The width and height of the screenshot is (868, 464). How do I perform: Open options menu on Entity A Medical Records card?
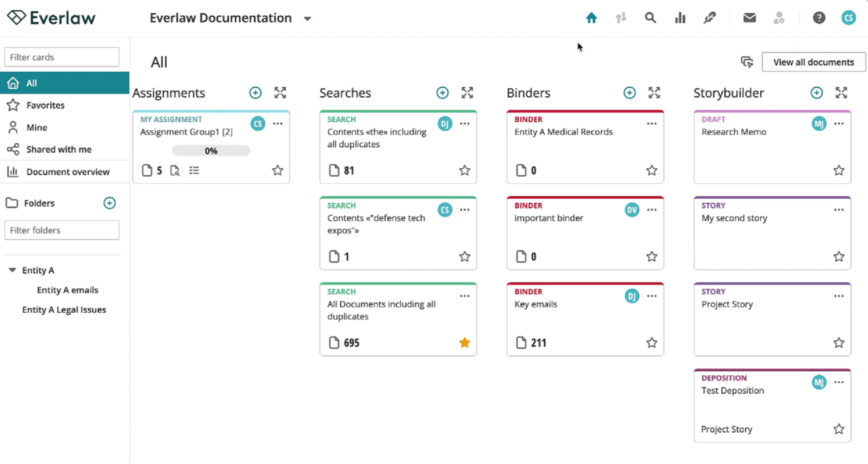click(x=652, y=123)
